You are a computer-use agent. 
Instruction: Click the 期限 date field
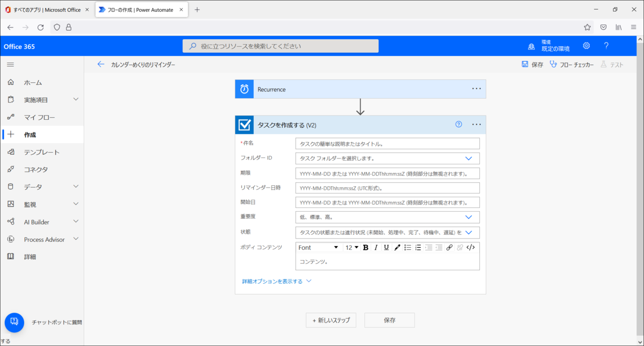pyautogui.click(x=387, y=174)
